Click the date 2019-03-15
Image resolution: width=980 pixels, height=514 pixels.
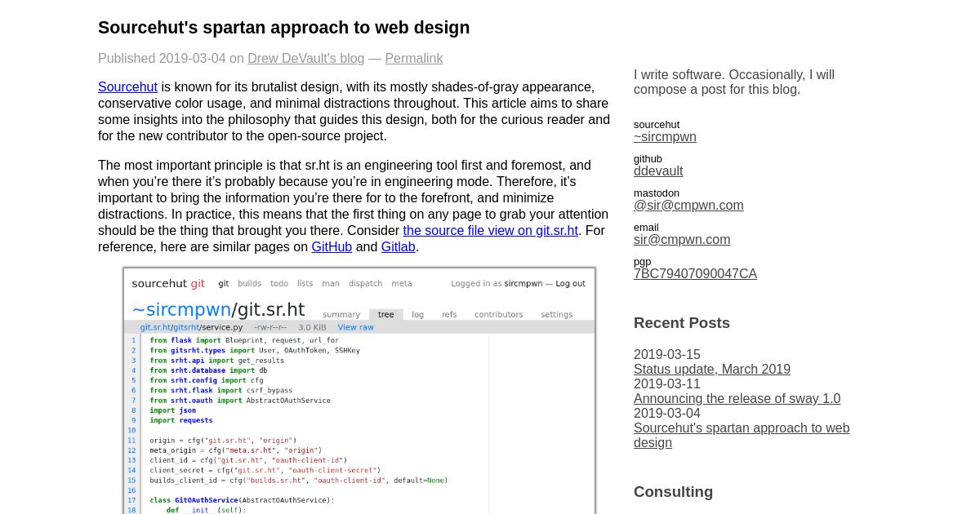pos(667,355)
